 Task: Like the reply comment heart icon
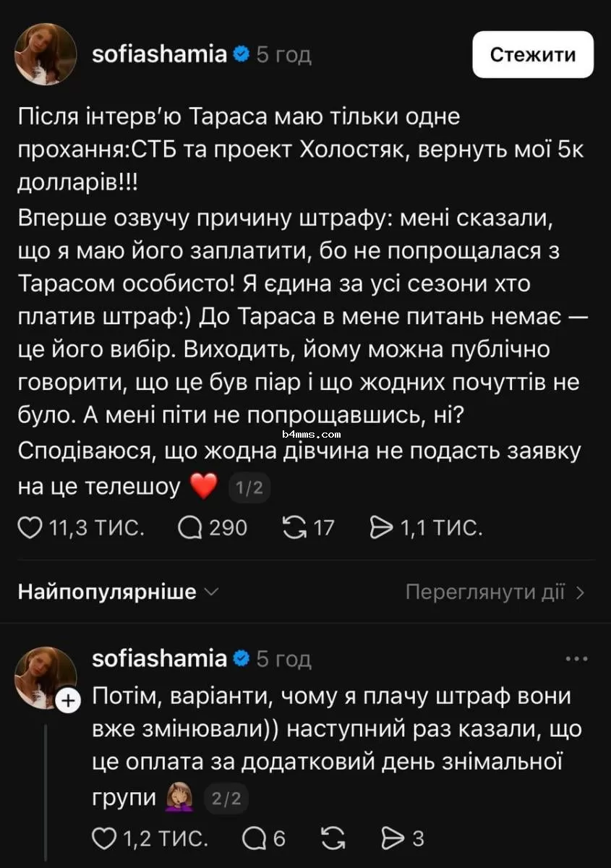(x=103, y=838)
